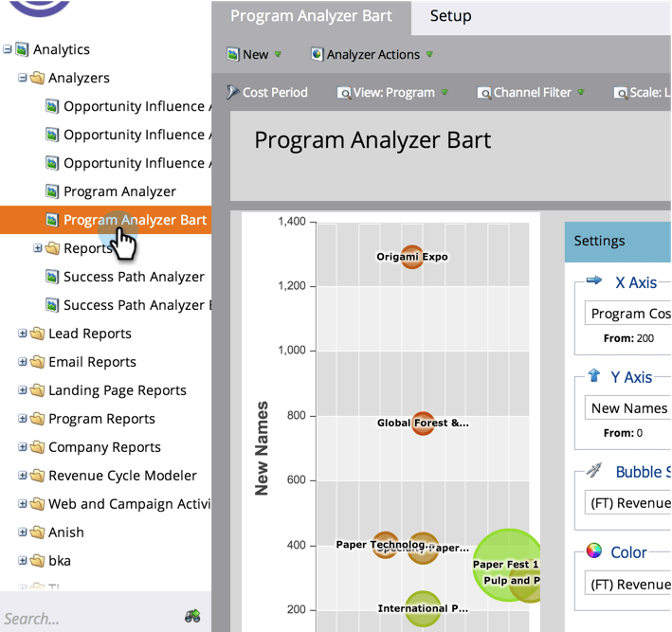
Task: Click the Analytics root icon
Action: (x=22, y=49)
